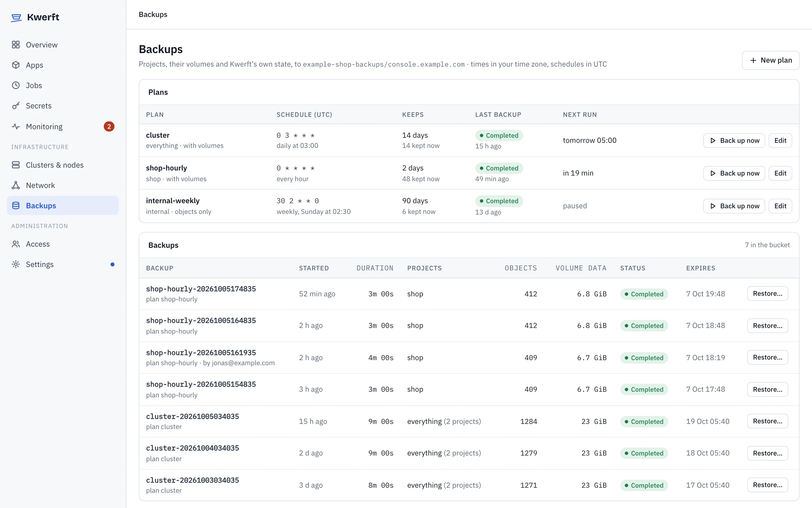Edit the cluster plan
The width and height of the screenshot is (812, 508).
pyautogui.click(x=780, y=141)
